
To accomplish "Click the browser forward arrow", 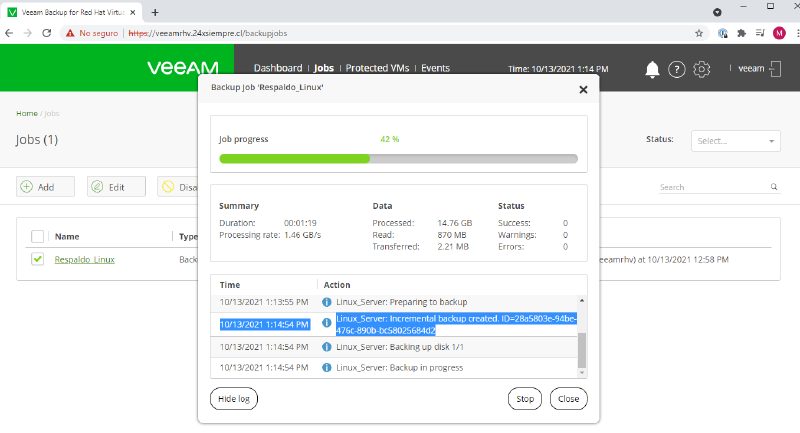I will (x=28, y=33).
